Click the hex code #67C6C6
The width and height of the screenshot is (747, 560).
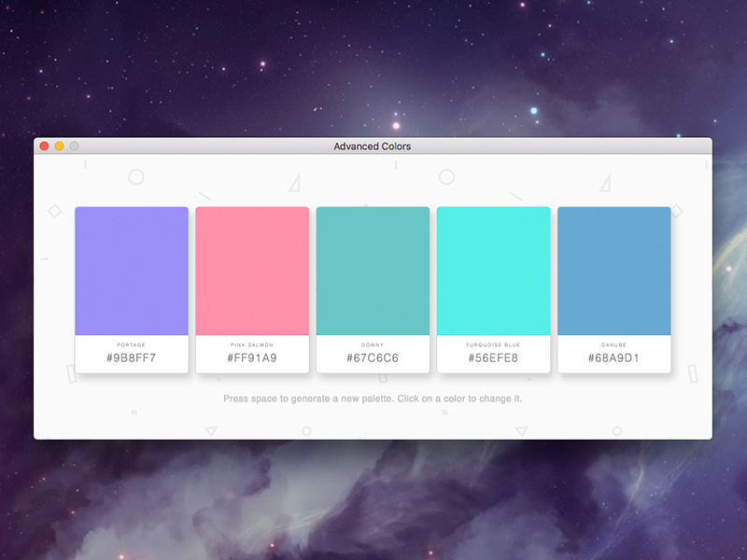(x=373, y=357)
